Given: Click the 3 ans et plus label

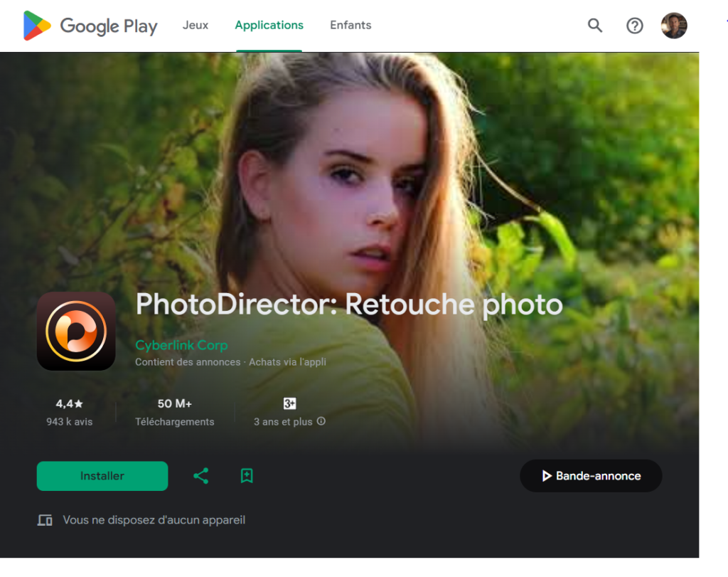Looking at the screenshot, I should pyautogui.click(x=283, y=422).
